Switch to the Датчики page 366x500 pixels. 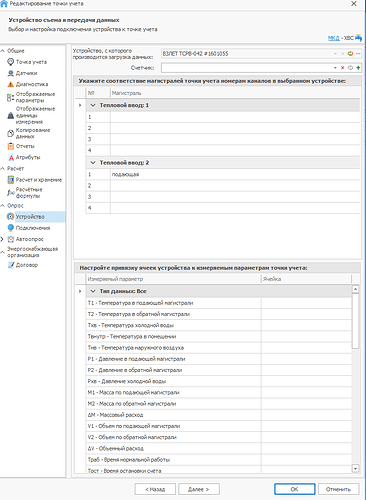[x=26, y=73]
